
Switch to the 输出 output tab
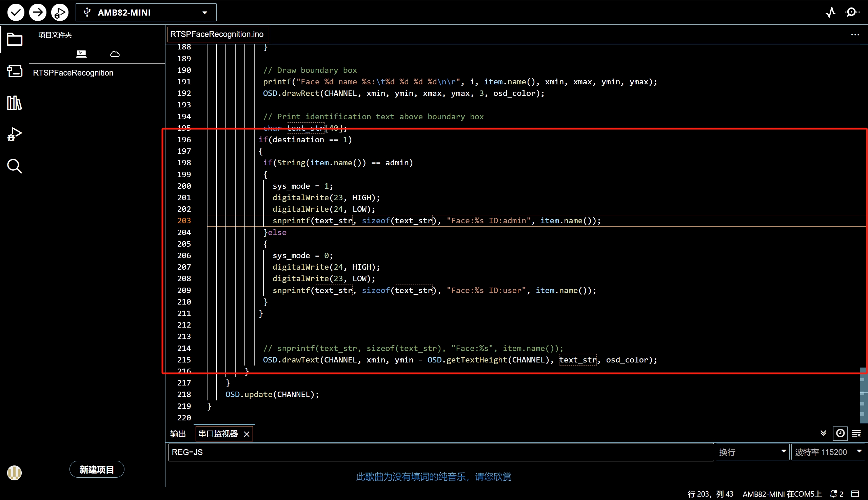click(x=178, y=434)
